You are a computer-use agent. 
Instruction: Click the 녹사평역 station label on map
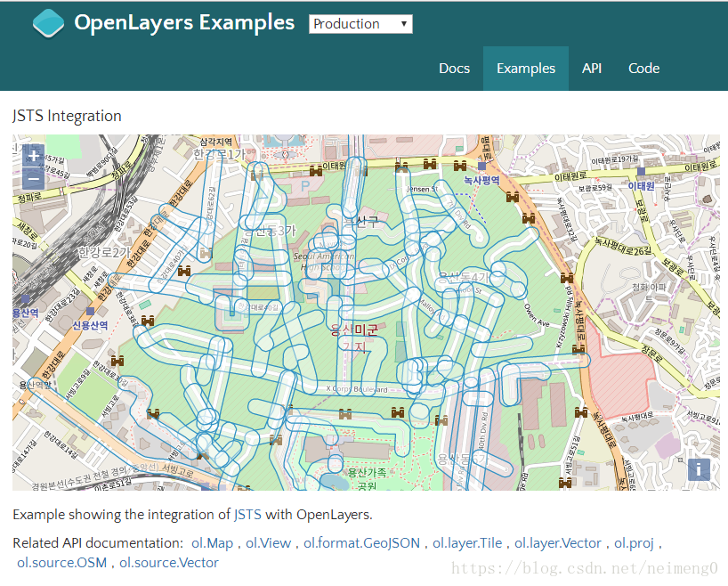[481, 180]
